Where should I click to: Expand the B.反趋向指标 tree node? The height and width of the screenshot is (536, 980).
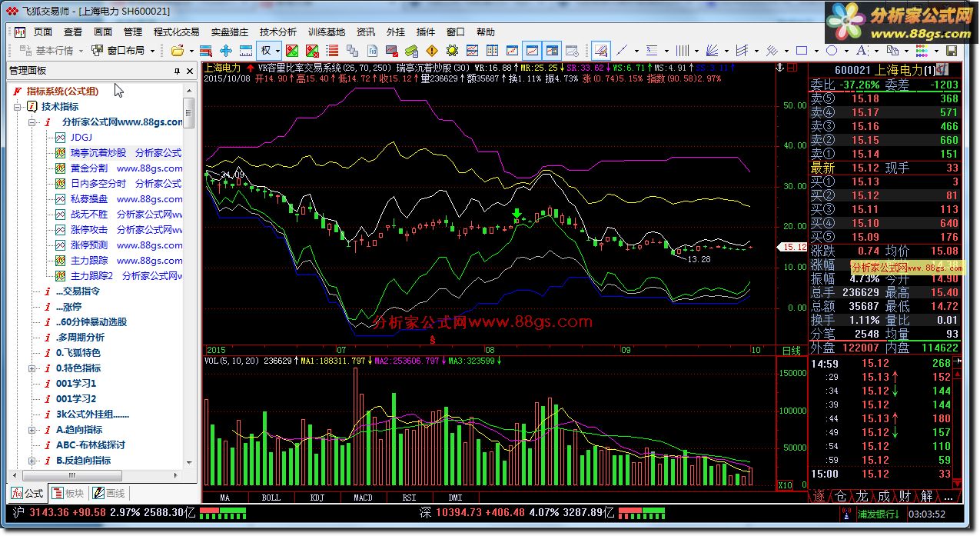click(x=32, y=461)
